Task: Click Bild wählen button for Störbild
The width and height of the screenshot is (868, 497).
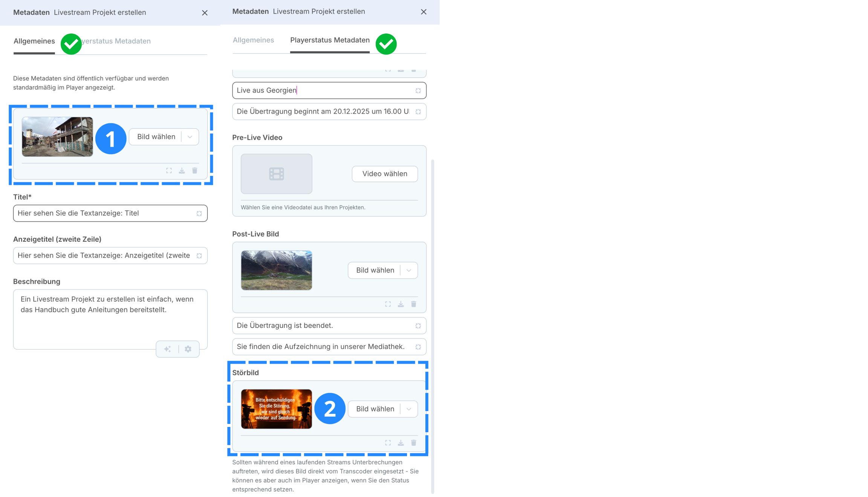Action: pos(375,409)
